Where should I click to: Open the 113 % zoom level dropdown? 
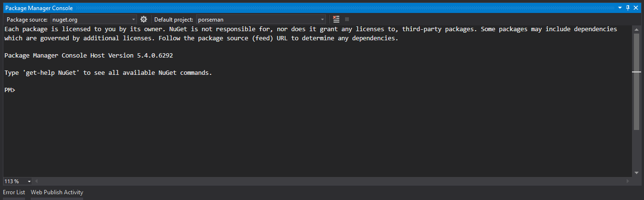pyautogui.click(x=17, y=181)
